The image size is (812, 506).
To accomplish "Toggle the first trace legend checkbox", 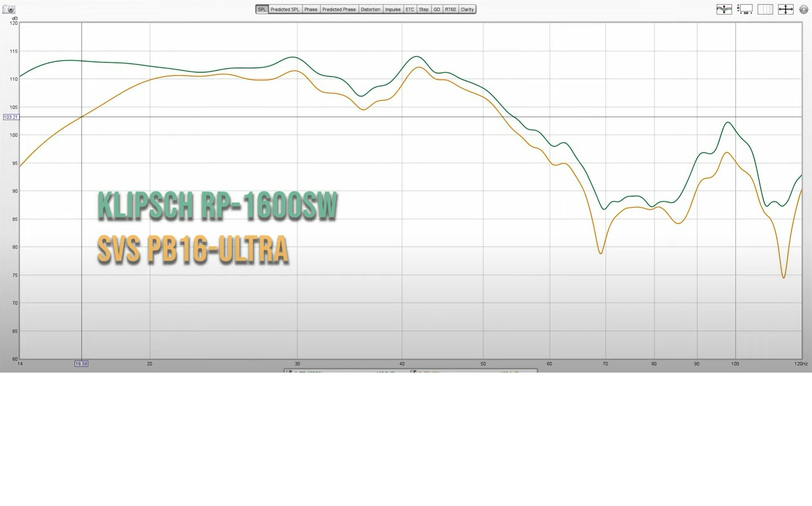I will 289,371.
